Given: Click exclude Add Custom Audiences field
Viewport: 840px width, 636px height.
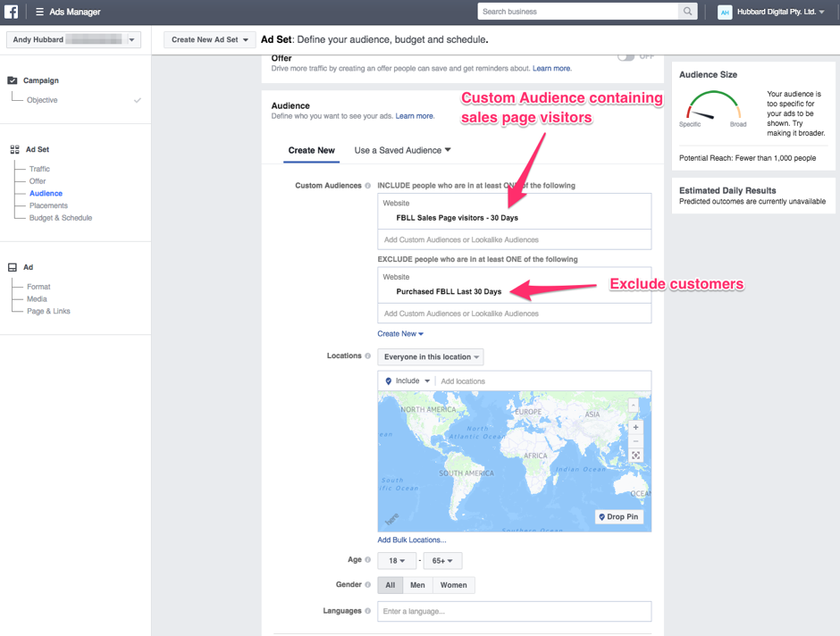Looking at the screenshot, I should tap(515, 314).
